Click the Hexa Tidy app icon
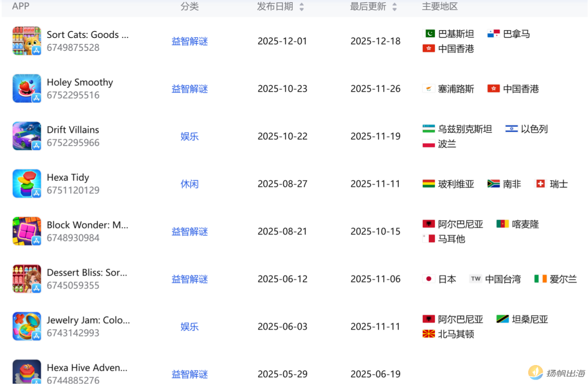588x384 pixels. click(26, 183)
